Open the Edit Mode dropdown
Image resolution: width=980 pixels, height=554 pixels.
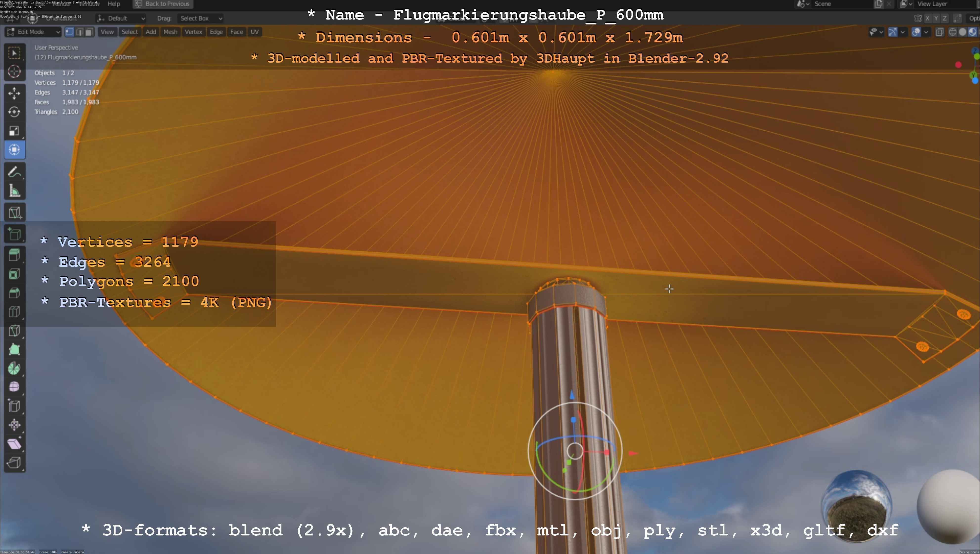tap(33, 32)
